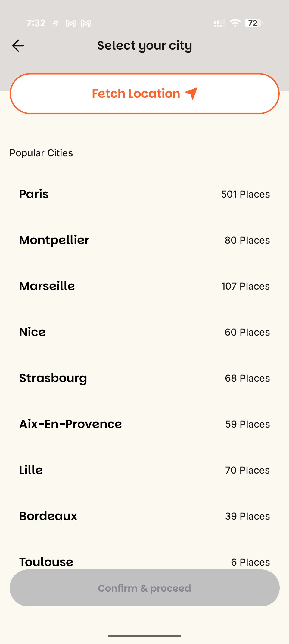Tap the second Gmail notification icon
289x644 pixels.
pos(86,23)
